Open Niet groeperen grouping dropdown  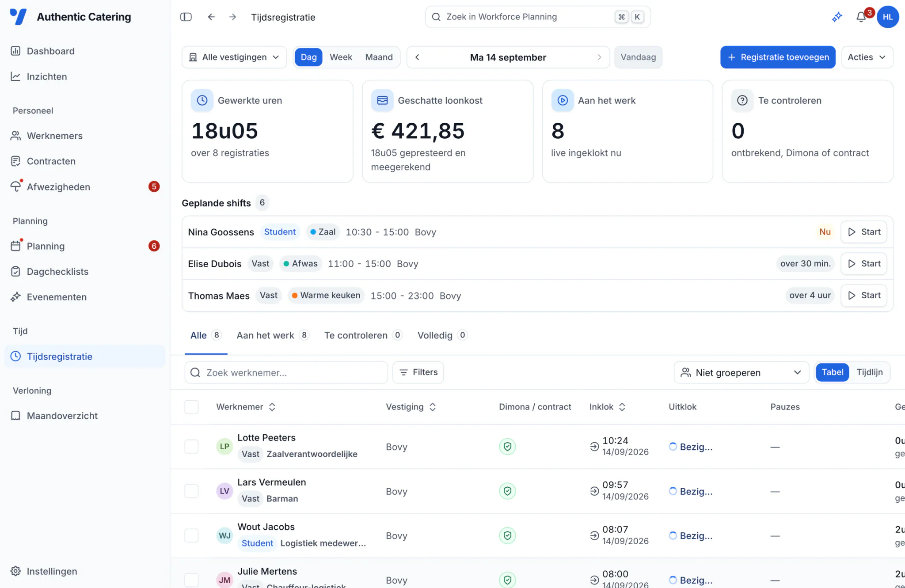click(741, 372)
